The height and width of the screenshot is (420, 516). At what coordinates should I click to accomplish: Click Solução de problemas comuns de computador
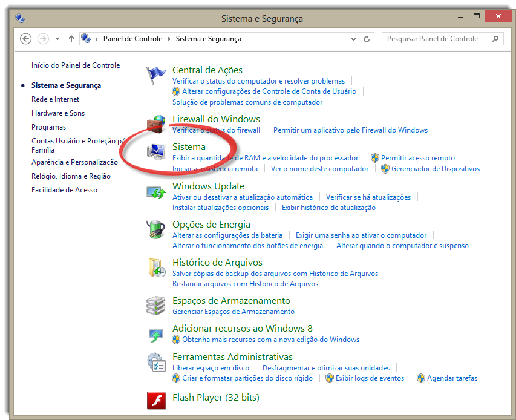[x=247, y=102]
